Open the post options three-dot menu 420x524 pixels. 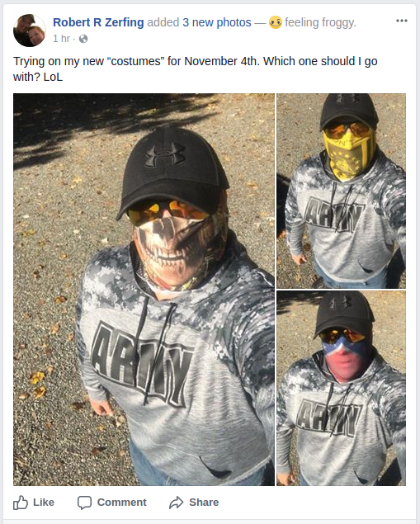pos(401,21)
